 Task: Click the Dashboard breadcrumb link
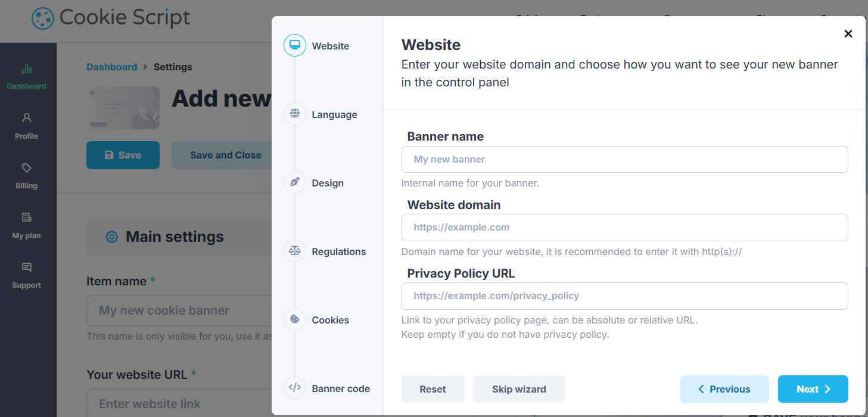point(112,67)
